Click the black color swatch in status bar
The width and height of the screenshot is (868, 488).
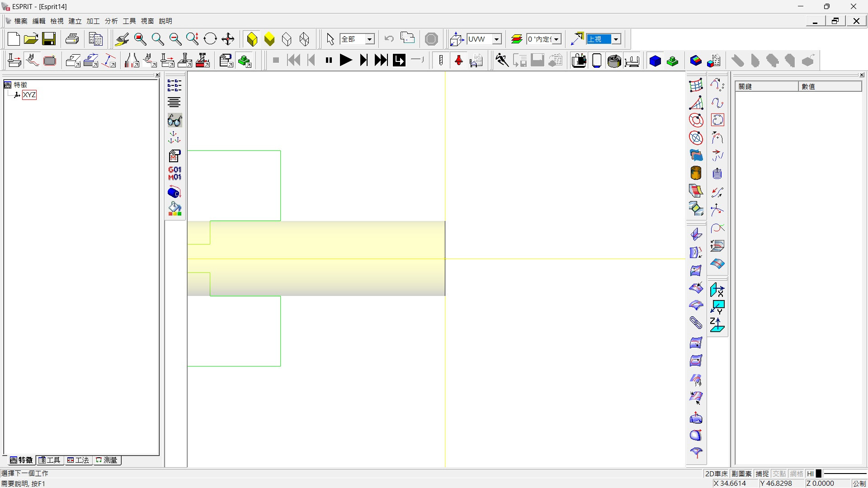819,474
